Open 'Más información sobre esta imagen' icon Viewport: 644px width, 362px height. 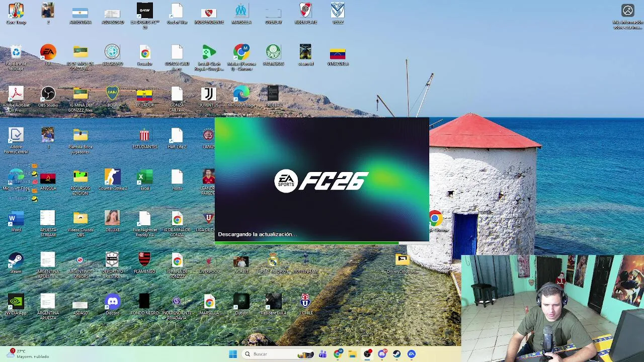(627, 17)
